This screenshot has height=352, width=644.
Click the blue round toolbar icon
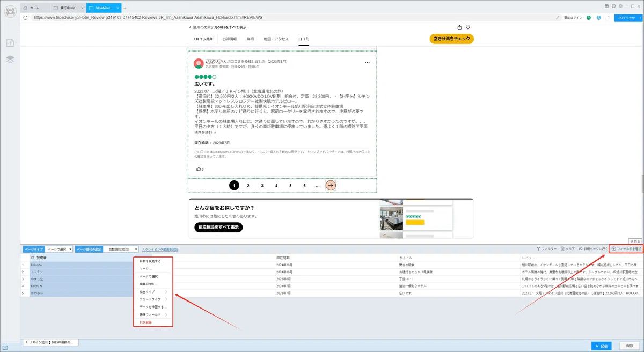(x=598, y=18)
